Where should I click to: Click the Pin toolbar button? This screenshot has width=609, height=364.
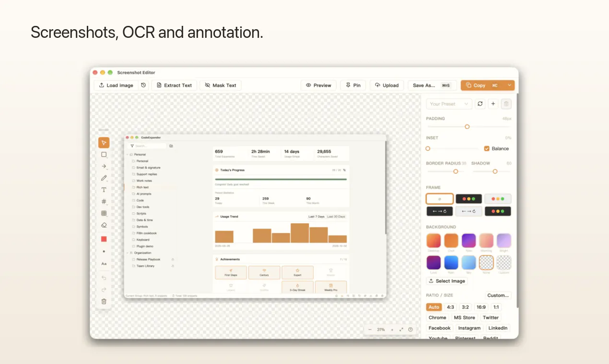coord(353,85)
